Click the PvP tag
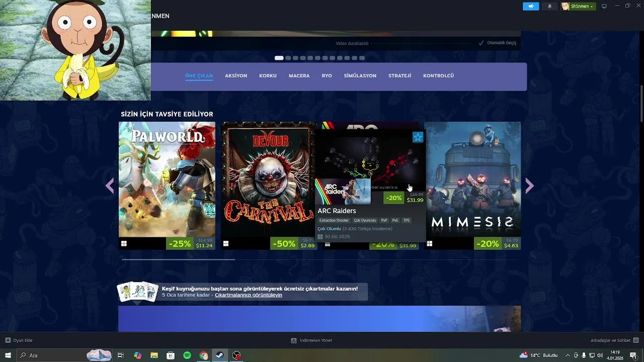This screenshot has width=644, height=362. pos(384,220)
